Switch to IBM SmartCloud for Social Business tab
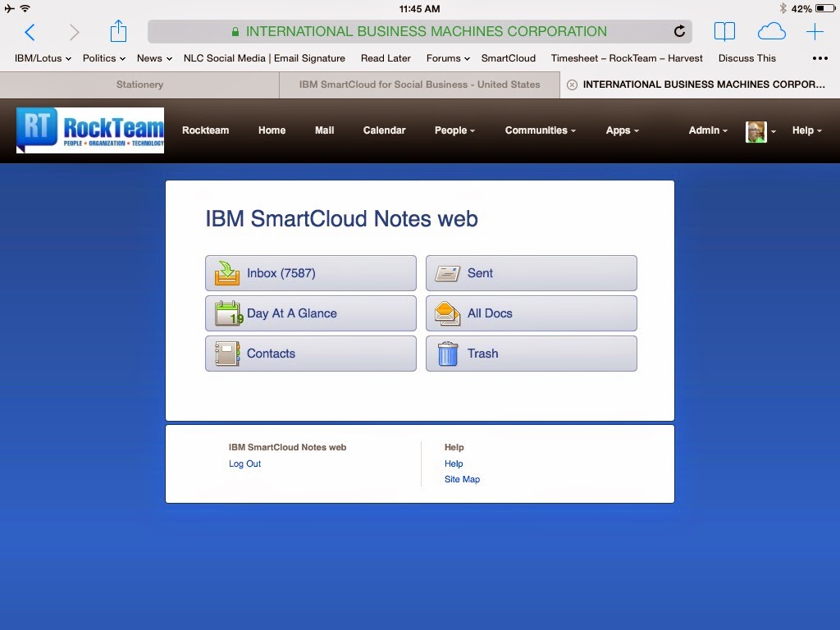The image size is (840, 630). point(419,84)
